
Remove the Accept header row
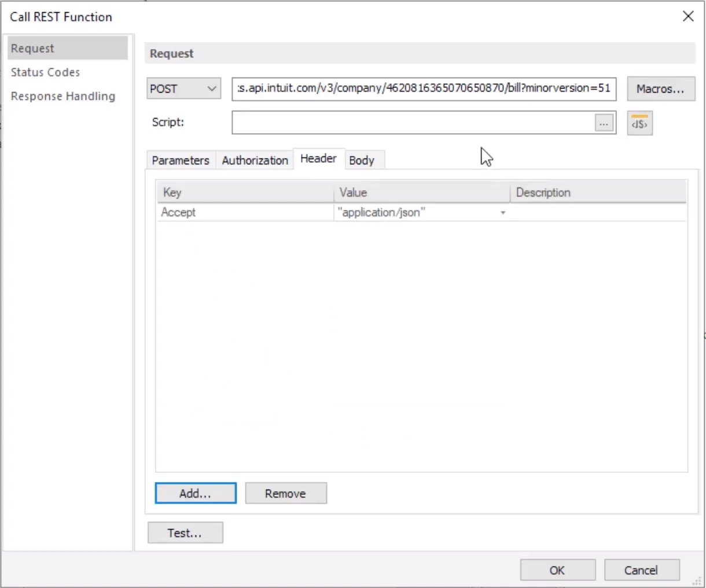pyautogui.click(x=285, y=493)
